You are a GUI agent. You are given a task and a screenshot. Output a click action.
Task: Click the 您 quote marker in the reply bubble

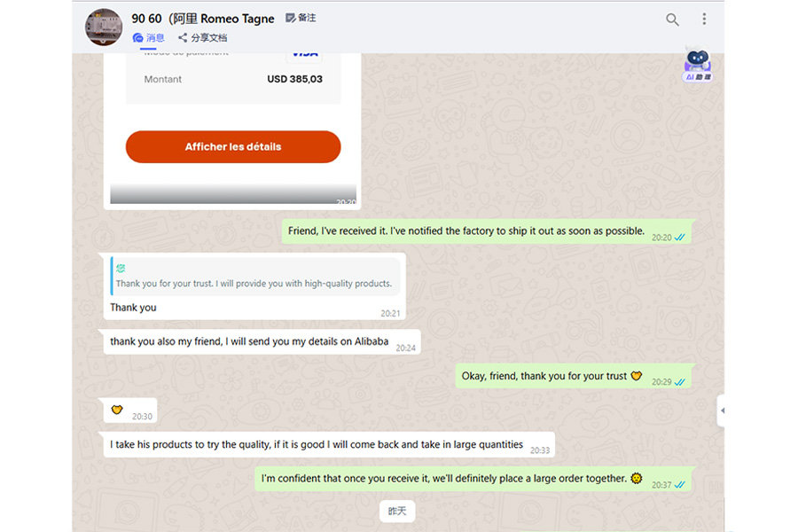pyautogui.click(x=120, y=266)
